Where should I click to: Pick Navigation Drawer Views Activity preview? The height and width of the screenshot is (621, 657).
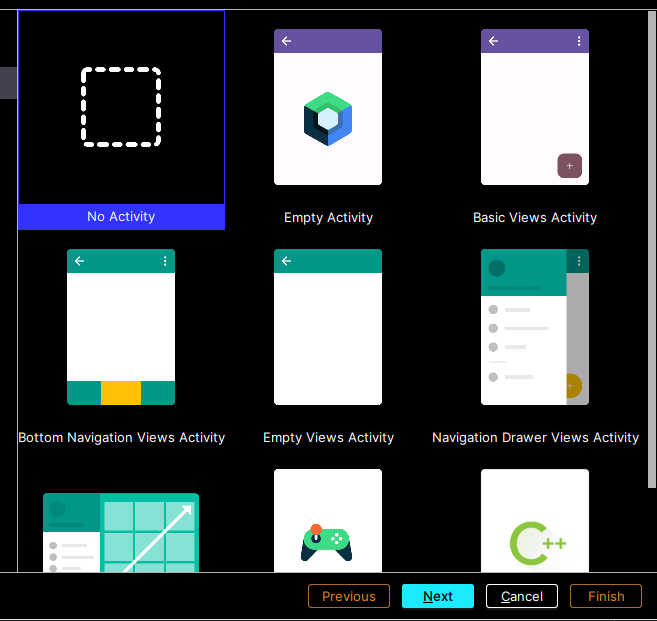pyautogui.click(x=535, y=327)
